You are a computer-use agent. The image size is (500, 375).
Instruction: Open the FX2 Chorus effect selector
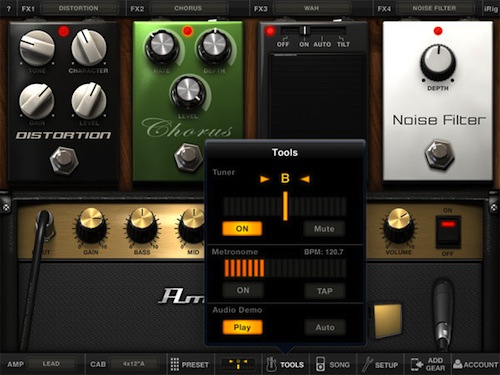click(188, 8)
